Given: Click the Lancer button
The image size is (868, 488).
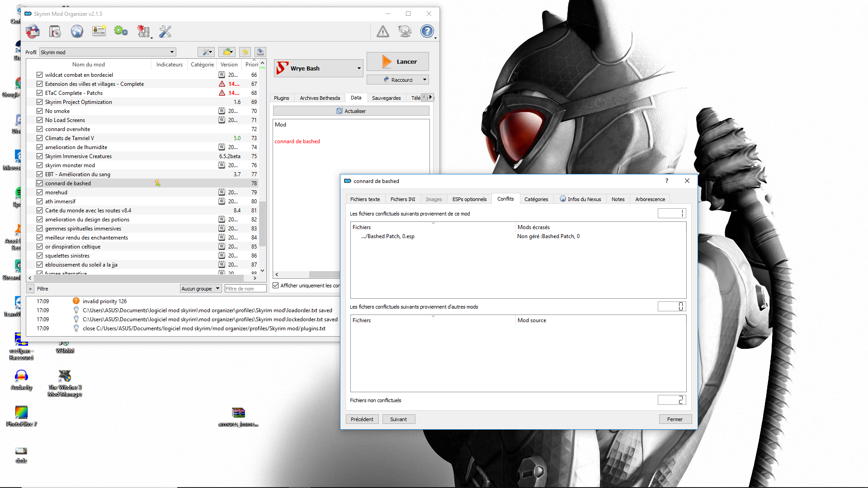Looking at the screenshot, I should [398, 61].
